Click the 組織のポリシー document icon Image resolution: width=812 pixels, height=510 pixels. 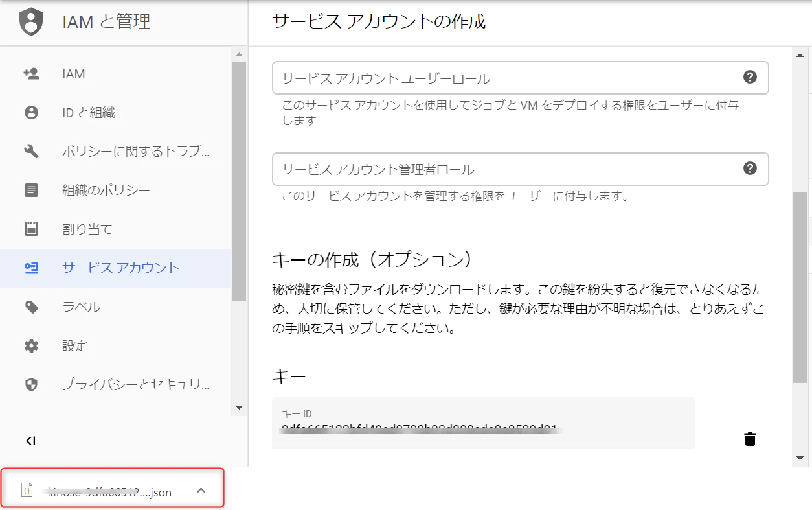tap(31, 191)
